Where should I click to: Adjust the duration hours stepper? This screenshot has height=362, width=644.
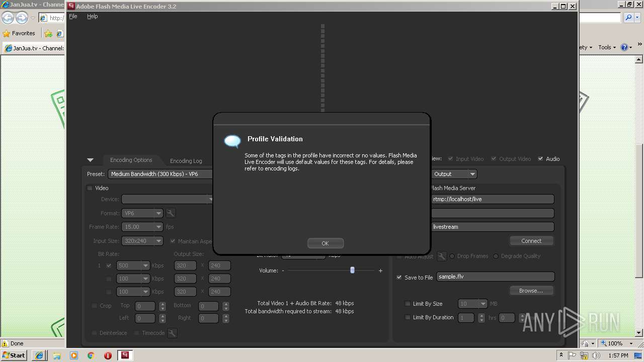pos(482,318)
